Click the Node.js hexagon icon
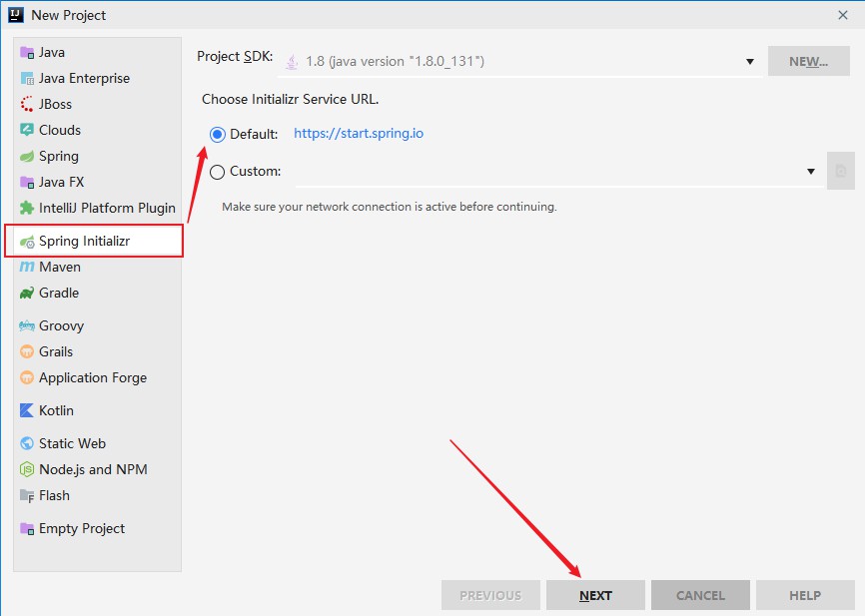Viewport: 865px width, 616px height. [27, 469]
